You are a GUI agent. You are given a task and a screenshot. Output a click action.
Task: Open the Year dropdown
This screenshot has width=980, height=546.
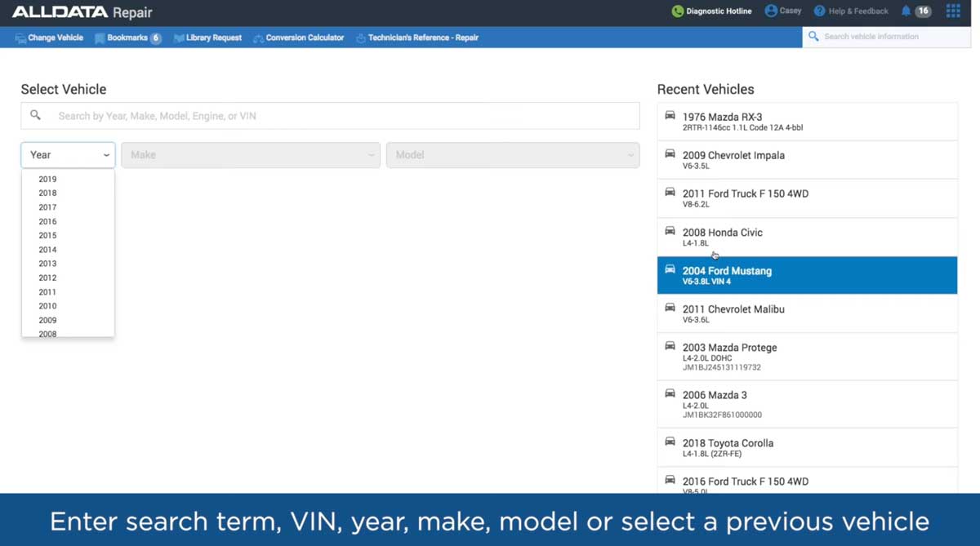point(68,154)
